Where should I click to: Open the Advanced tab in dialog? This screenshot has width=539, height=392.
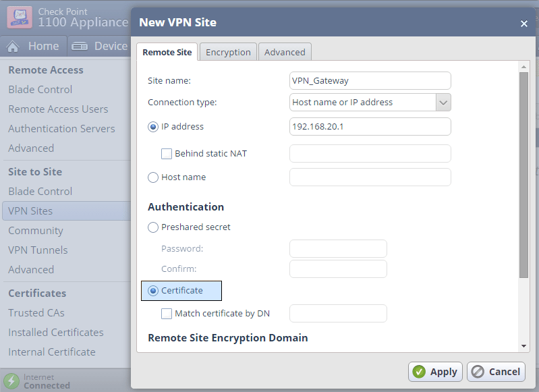point(285,53)
